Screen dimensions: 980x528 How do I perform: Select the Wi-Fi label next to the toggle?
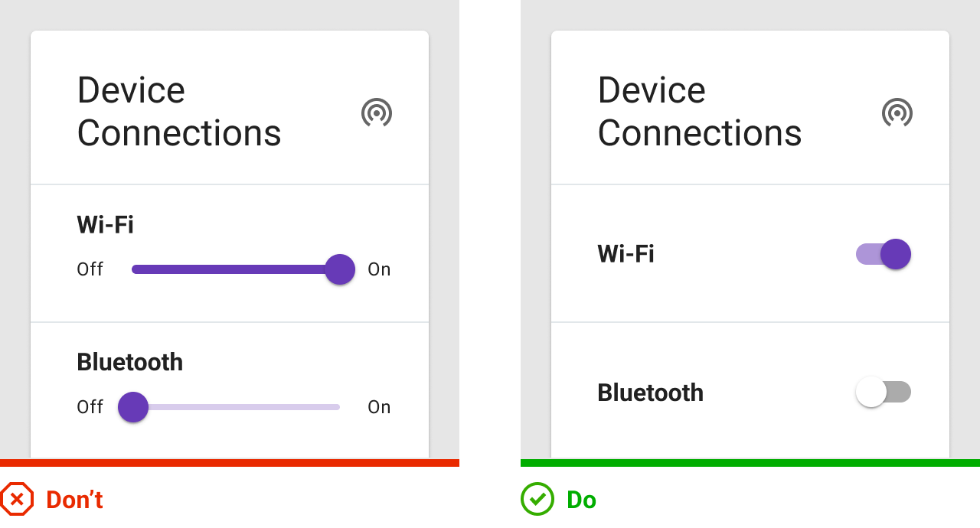pyautogui.click(x=626, y=253)
